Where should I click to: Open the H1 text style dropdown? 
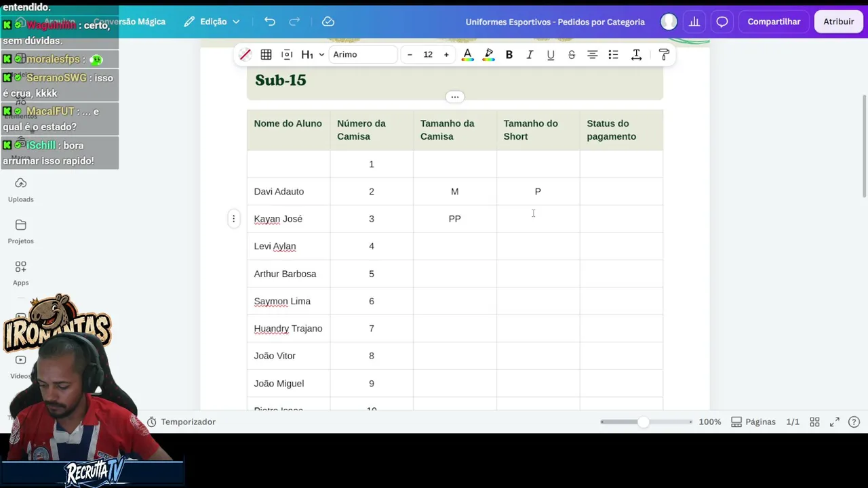pyautogui.click(x=313, y=54)
